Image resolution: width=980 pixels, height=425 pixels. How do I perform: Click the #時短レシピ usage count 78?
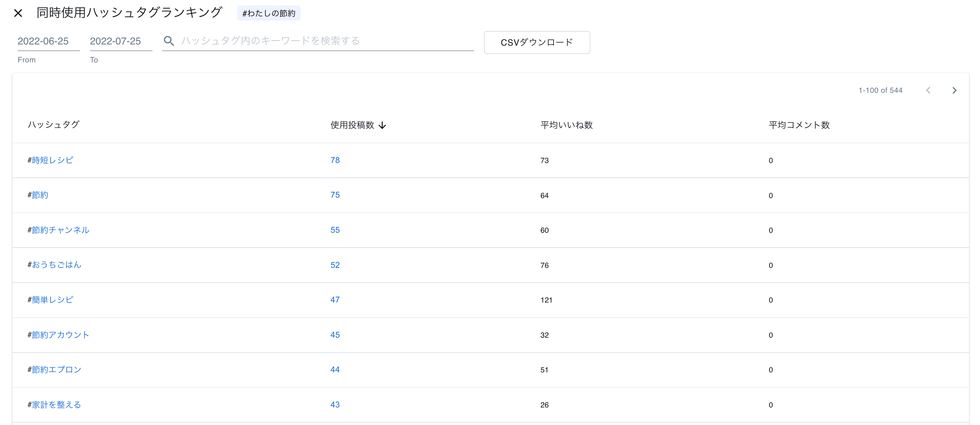tap(334, 160)
